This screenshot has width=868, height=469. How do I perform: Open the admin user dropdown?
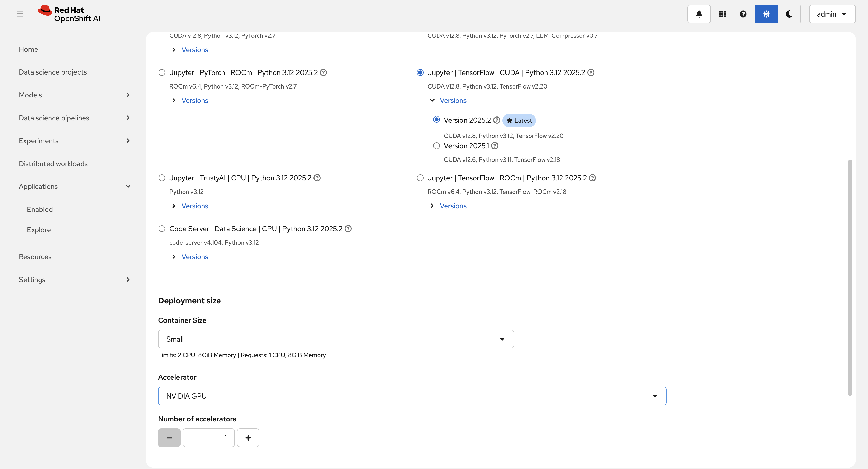tap(832, 14)
